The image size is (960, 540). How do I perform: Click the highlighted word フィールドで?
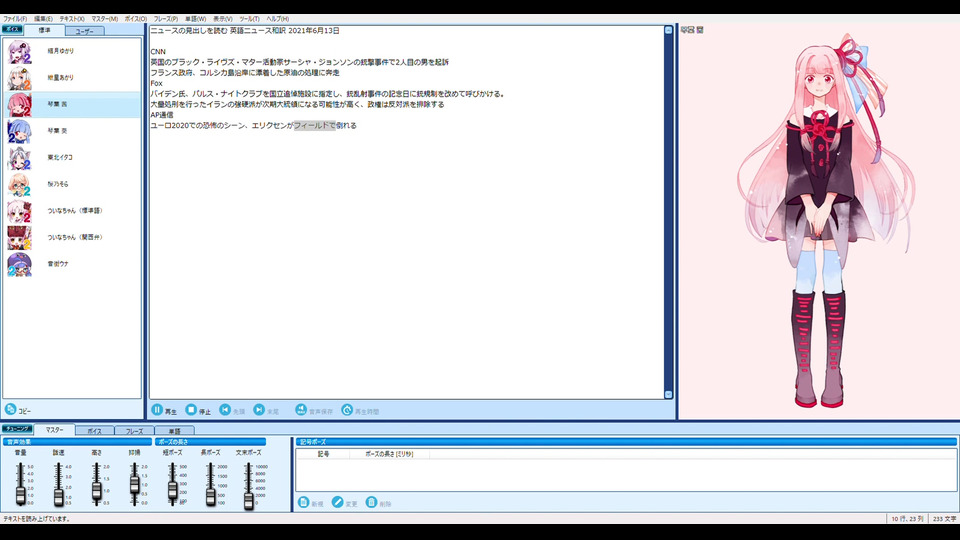click(315, 126)
